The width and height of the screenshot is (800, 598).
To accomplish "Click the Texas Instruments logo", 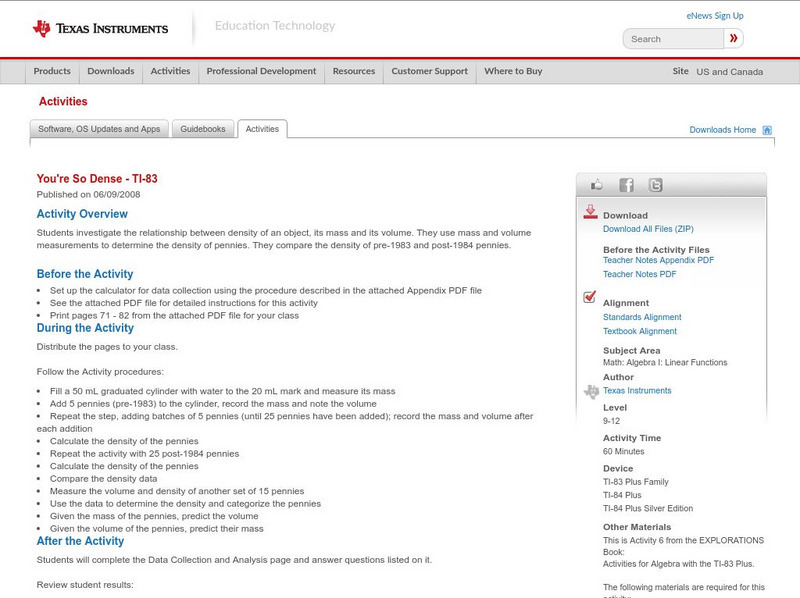I will pyautogui.click(x=100, y=28).
